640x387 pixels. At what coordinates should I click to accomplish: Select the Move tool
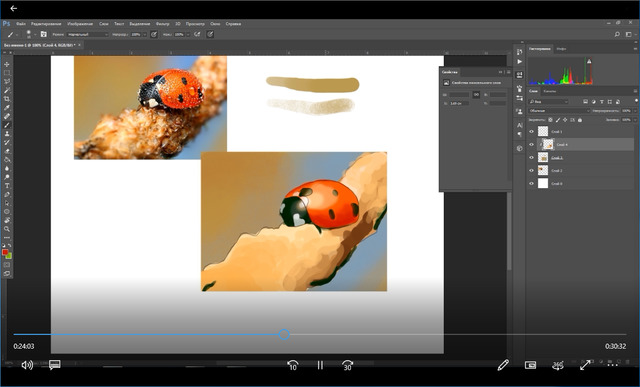click(7, 64)
